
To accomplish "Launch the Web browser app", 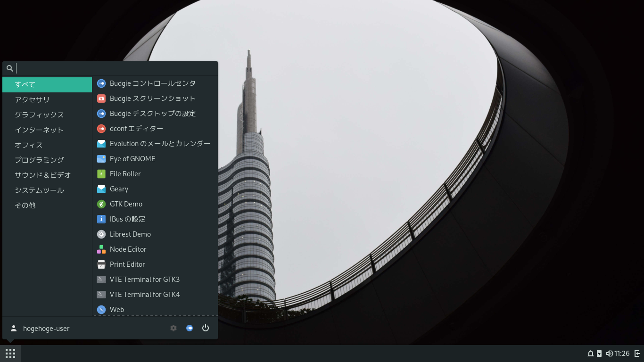I will pos(155,310).
